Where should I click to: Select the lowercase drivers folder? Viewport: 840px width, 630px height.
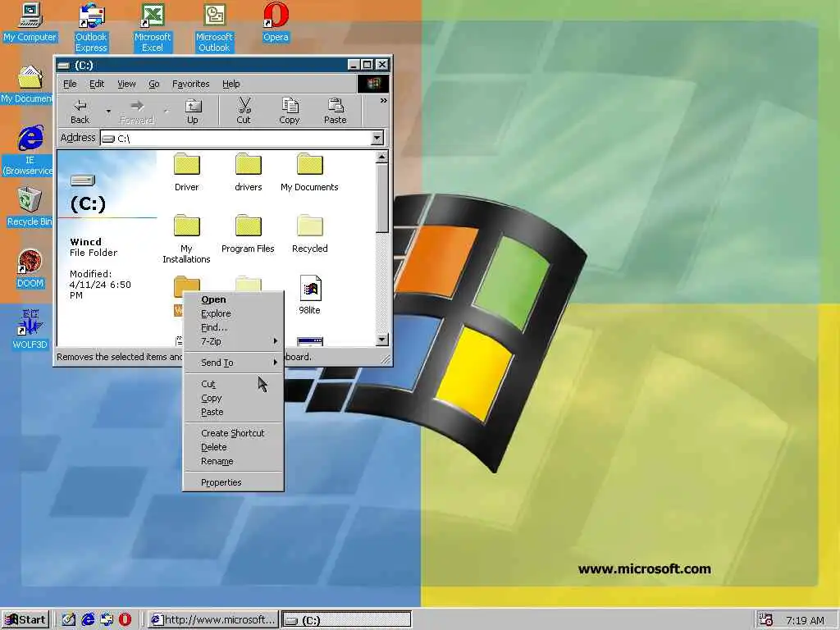point(249,172)
